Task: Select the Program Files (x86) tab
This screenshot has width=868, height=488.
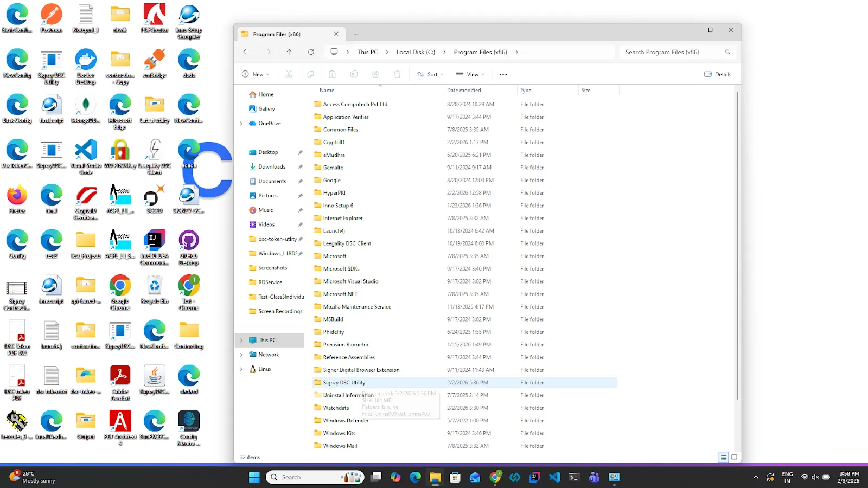Action: click(290, 34)
